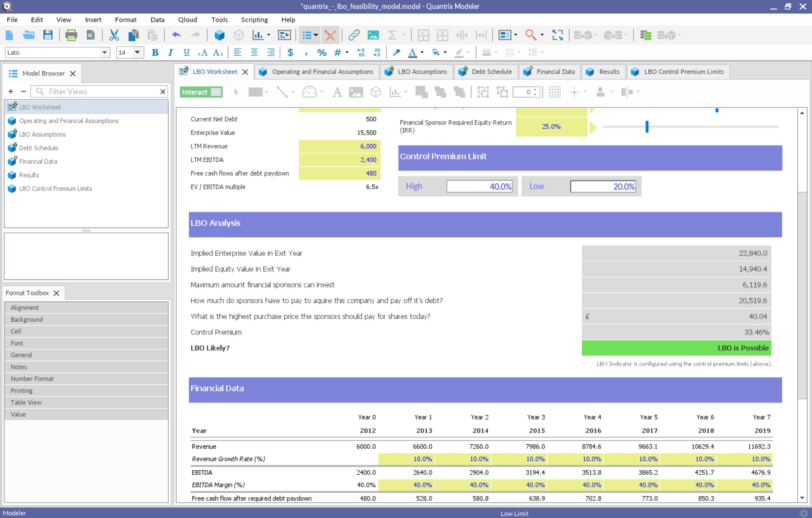
Task: Open the Number Format section in Format Toolbox
Action: pos(32,378)
